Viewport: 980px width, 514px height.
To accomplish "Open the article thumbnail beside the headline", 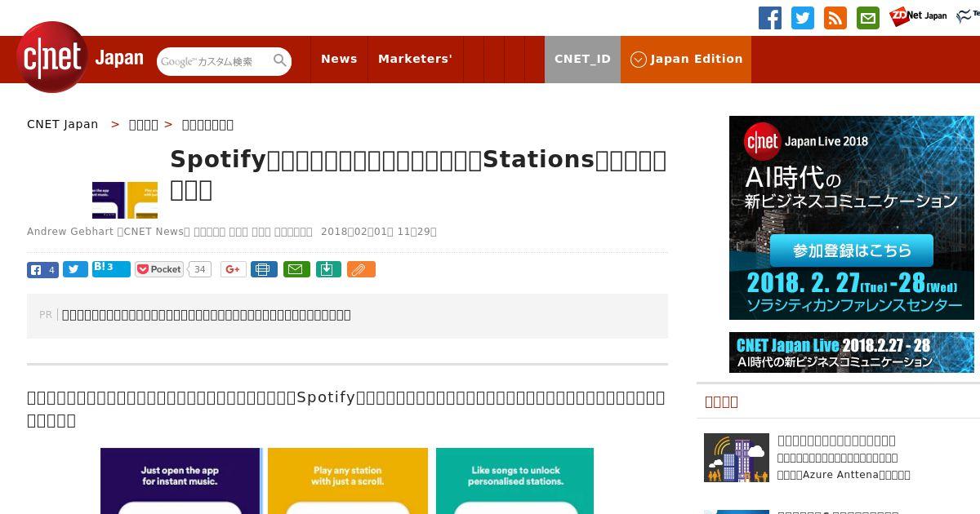I will [x=125, y=200].
